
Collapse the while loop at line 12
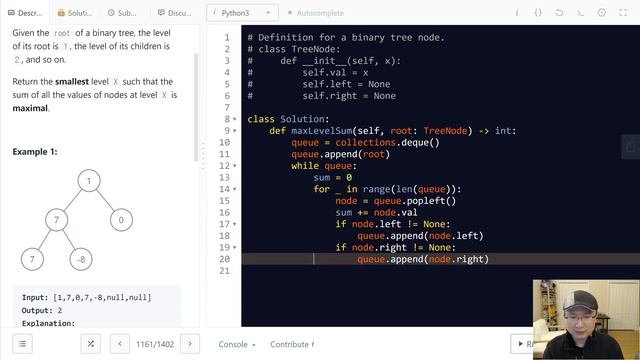235,166
